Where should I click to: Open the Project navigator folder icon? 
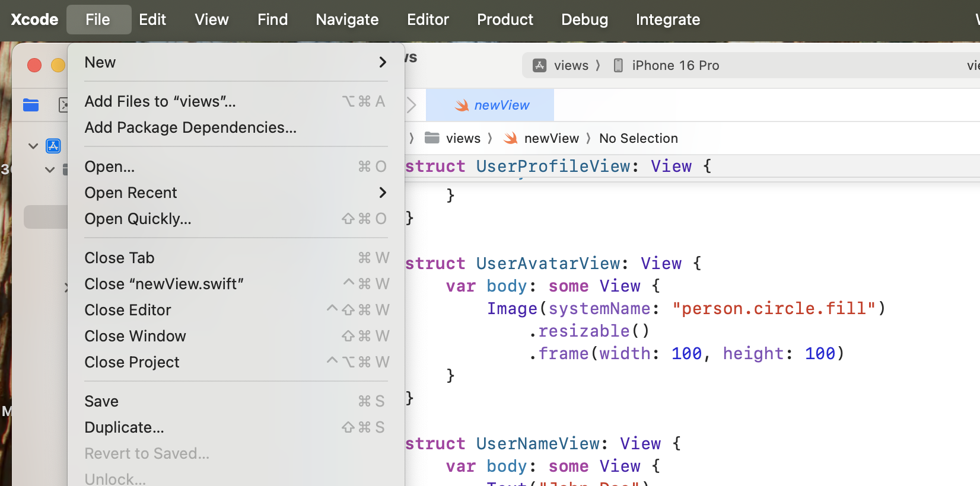(x=31, y=105)
